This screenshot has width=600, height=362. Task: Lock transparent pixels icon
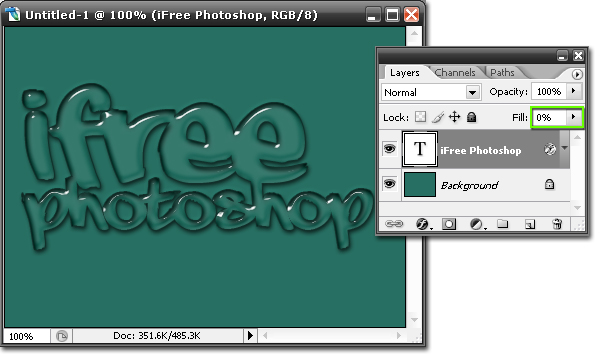(421, 117)
